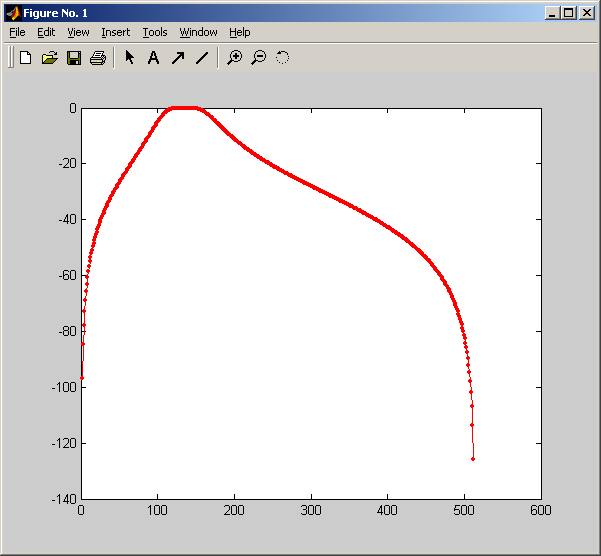Click the y-axis label -100
The image size is (601, 556).
point(64,387)
